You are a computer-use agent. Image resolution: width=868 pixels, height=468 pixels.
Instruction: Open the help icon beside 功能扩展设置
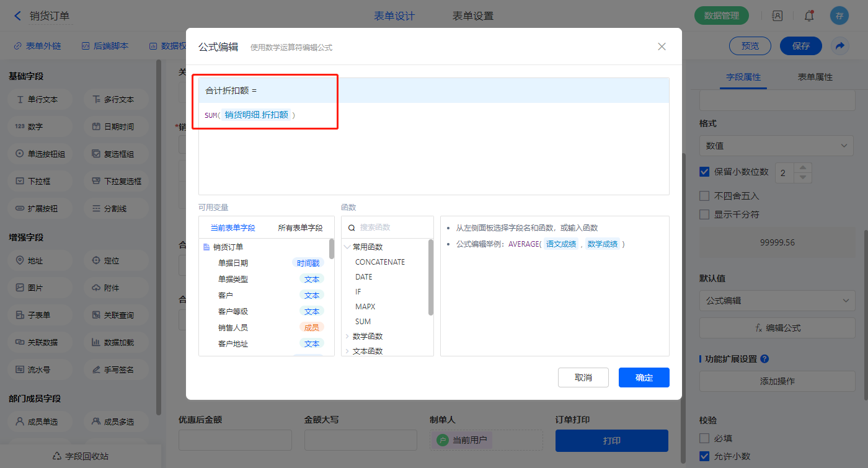coord(764,359)
